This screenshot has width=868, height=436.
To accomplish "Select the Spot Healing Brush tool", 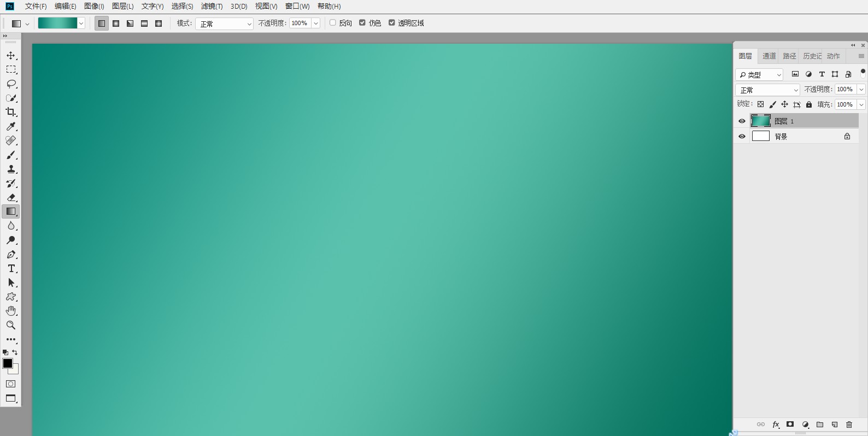I will (11, 140).
